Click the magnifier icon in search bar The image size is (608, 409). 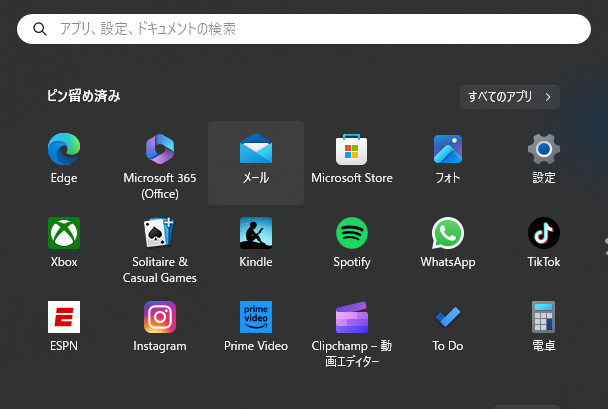pos(40,29)
